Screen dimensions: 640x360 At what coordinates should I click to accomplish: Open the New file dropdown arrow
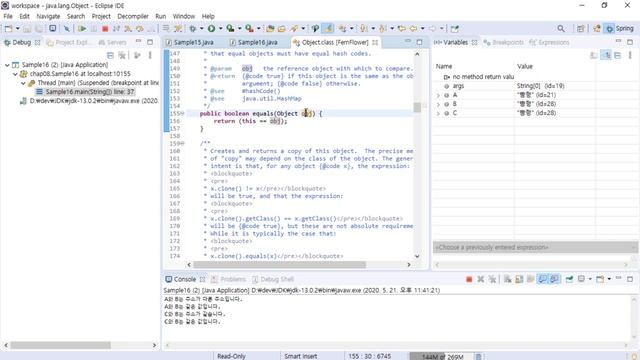point(18,29)
